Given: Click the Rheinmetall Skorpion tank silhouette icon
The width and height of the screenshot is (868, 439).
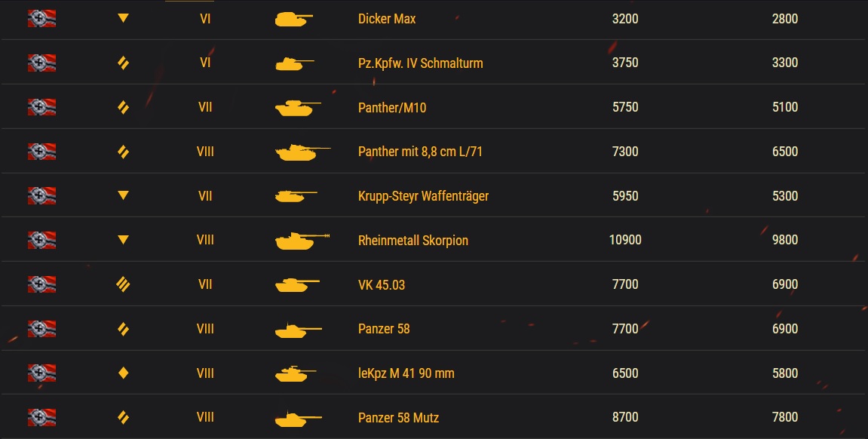Looking at the screenshot, I should point(302,241).
